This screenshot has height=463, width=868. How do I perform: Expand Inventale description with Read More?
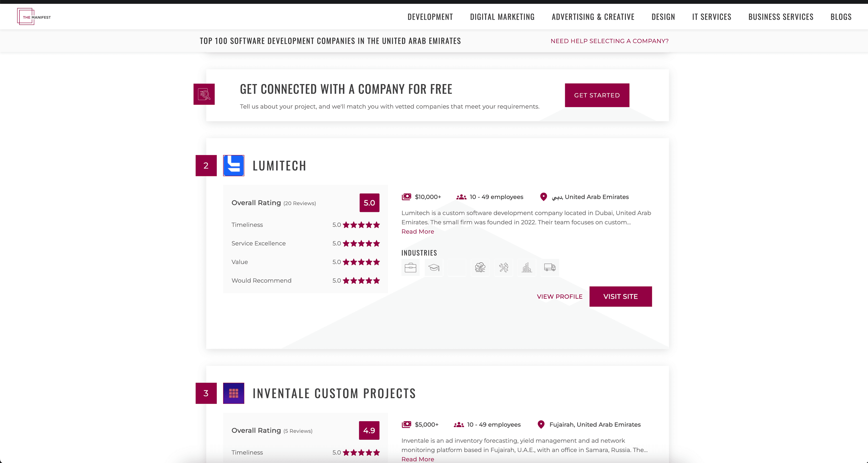pos(417,459)
